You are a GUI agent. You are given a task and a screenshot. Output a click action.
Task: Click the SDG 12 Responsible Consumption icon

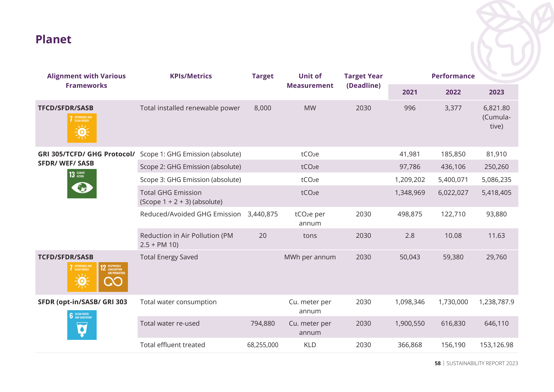[x=113, y=277]
